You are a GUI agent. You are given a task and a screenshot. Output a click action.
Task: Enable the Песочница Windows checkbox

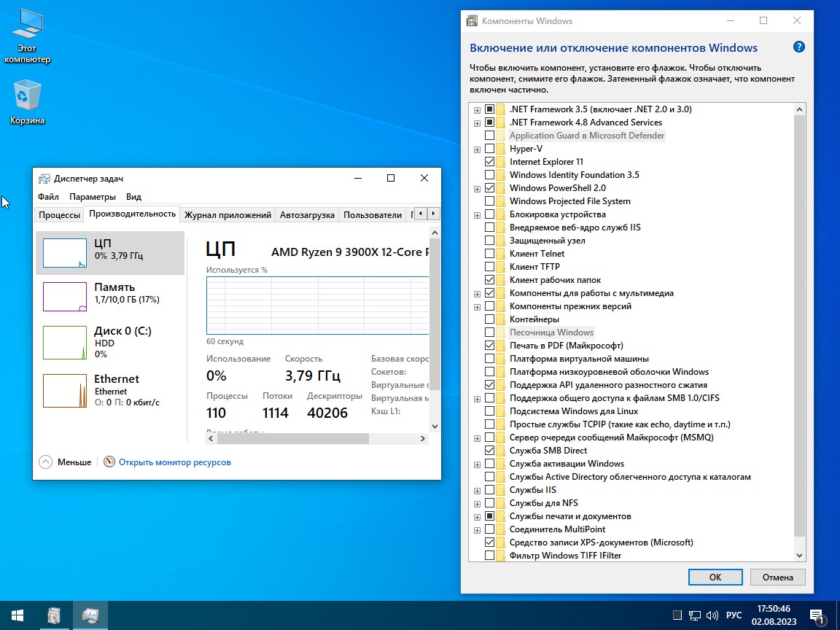tap(488, 332)
